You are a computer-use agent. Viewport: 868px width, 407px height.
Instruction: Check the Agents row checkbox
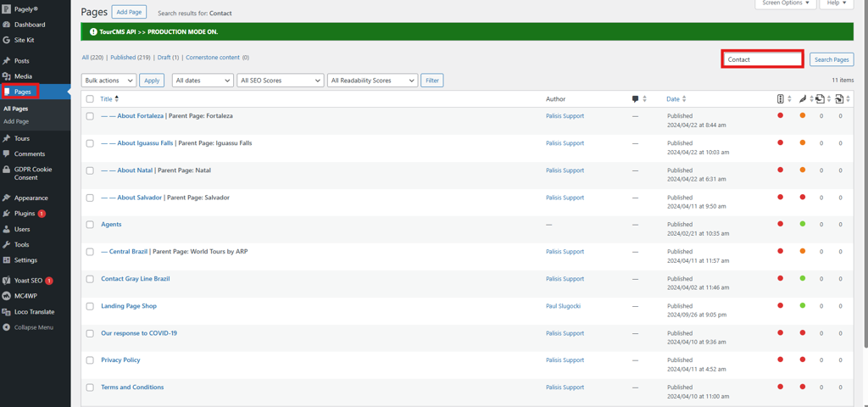point(90,225)
